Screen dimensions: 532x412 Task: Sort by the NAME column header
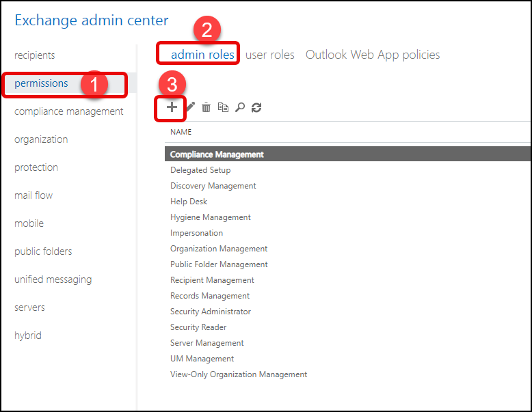point(181,132)
